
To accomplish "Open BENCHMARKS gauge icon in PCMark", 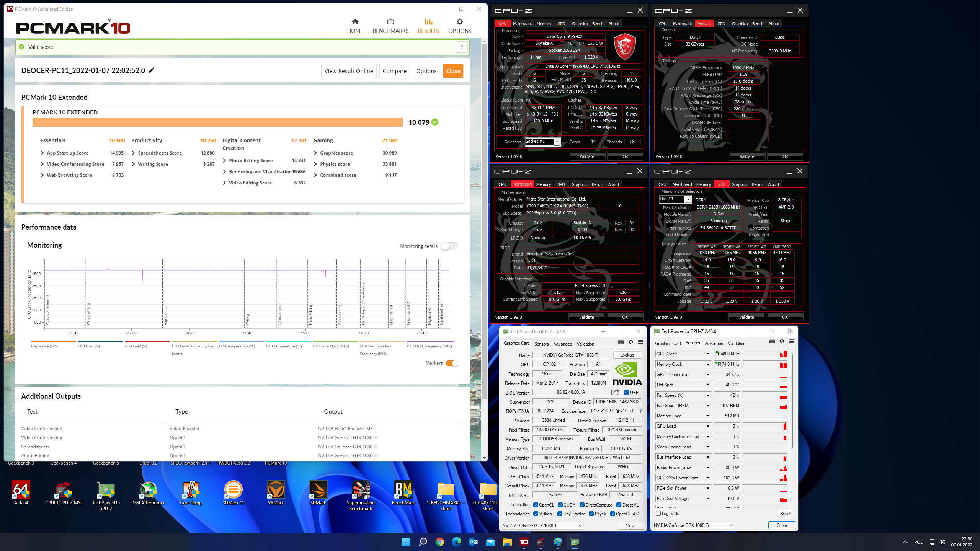I will coord(390,22).
